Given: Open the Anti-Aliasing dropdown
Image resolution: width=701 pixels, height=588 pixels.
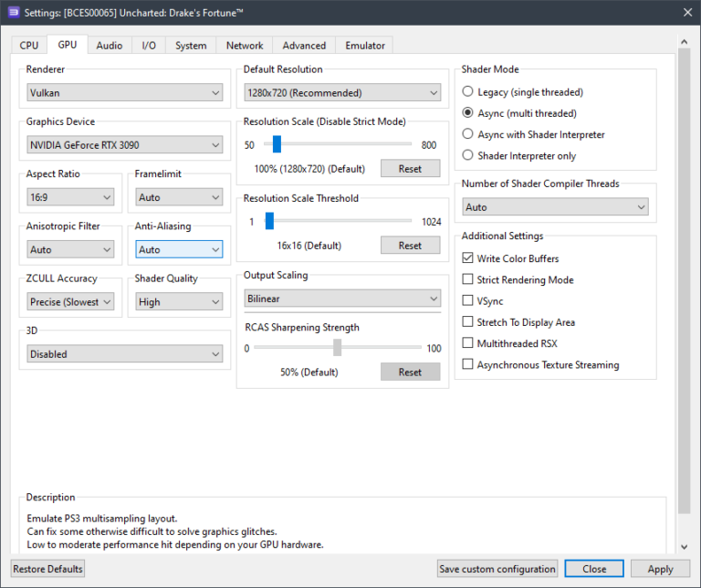Looking at the screenshot, I should 178,249.
